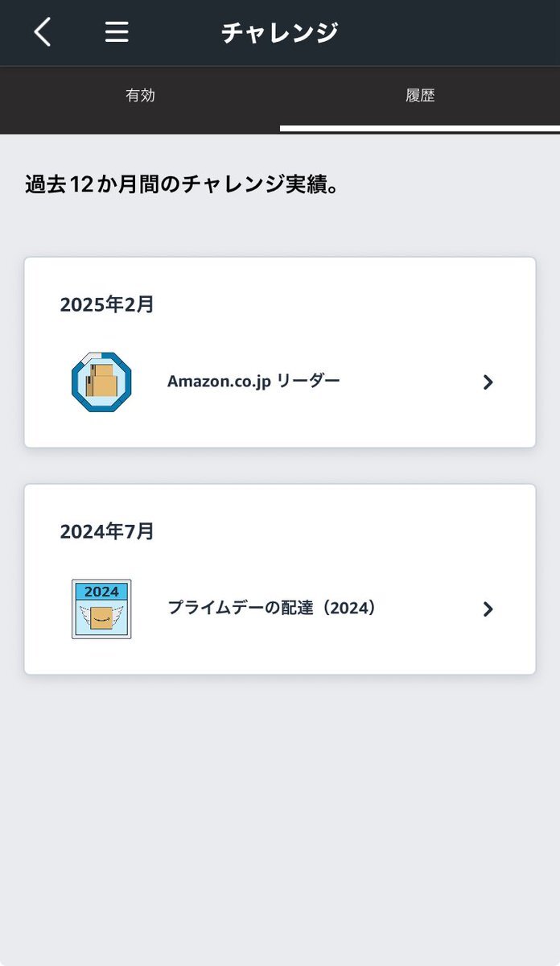The height and width of the screenshot is (966, 560).
Task: Tap the 2025年2月 date heading
Action: click(x=107, y=304)
